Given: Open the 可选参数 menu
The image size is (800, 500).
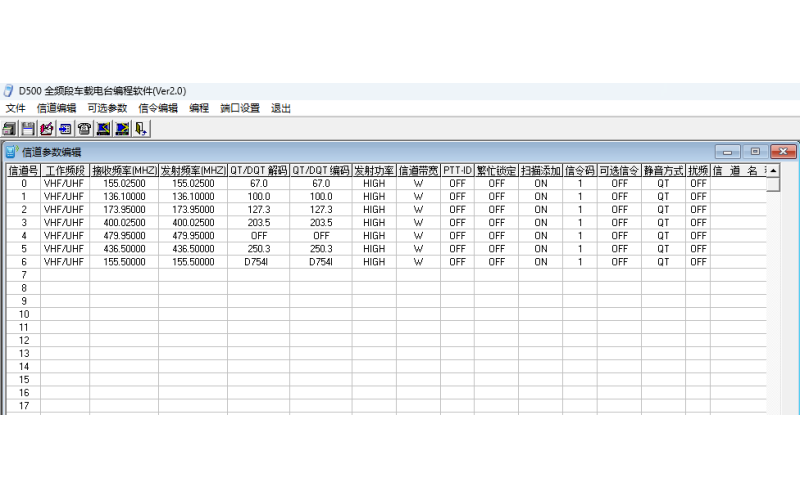Looking at the screenshot, I should [107, 108].
